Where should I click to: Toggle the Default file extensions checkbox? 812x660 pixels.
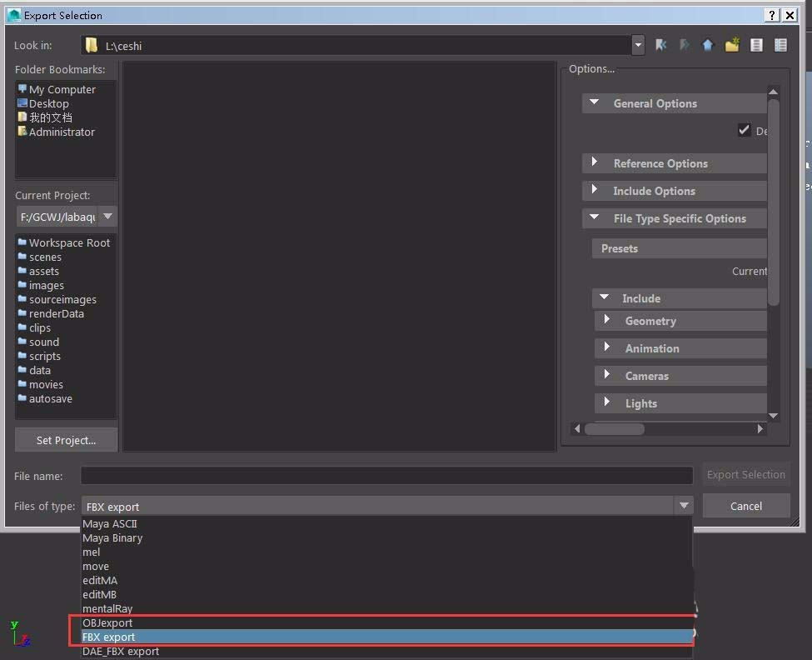coord(744,130)
